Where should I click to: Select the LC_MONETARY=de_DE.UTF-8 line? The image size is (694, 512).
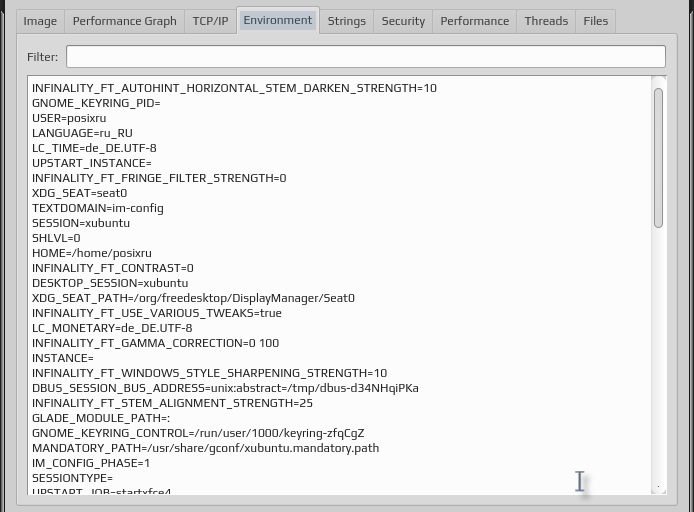[x=112, y=328]
